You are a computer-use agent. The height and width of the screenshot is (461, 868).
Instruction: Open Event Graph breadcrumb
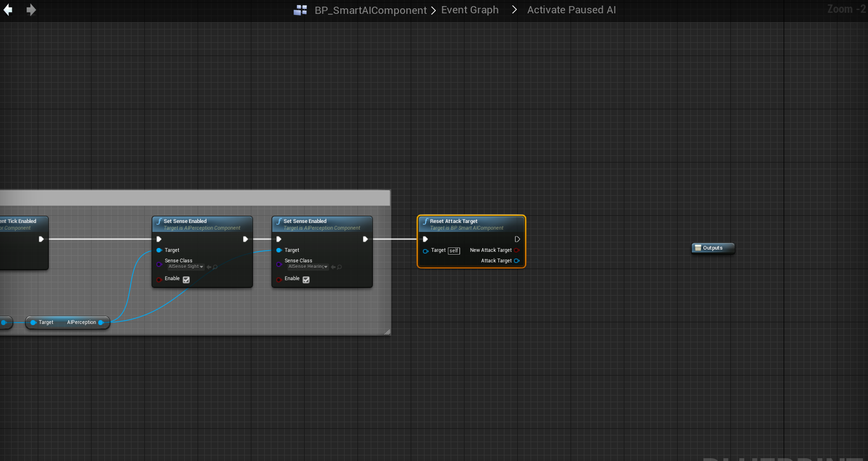(470, 10)
